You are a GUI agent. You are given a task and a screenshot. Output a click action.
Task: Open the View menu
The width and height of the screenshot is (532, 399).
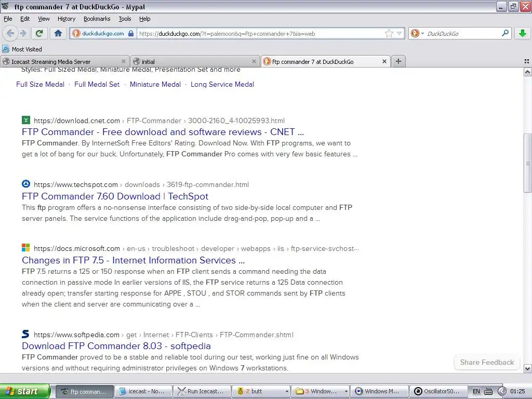pyautogui.click(x=44, y=19)
